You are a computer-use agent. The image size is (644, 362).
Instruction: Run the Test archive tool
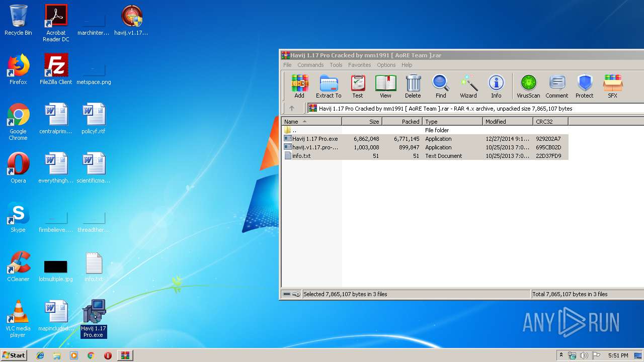click(358, 86)
